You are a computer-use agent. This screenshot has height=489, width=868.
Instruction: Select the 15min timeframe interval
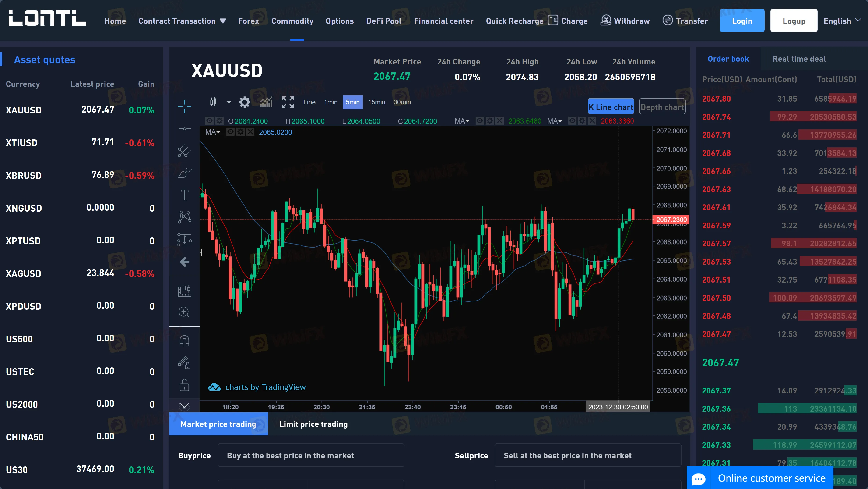(376, 102)
